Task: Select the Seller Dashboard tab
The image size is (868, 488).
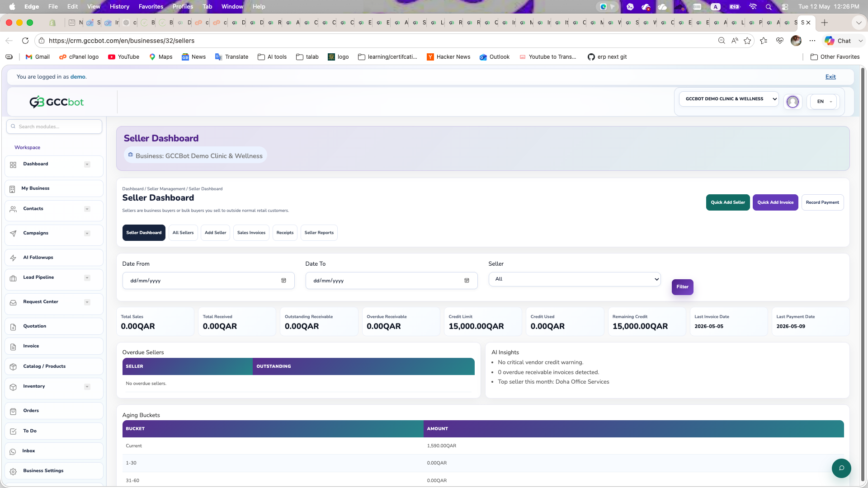Action: pyautogui.click(x=144, y=233)
